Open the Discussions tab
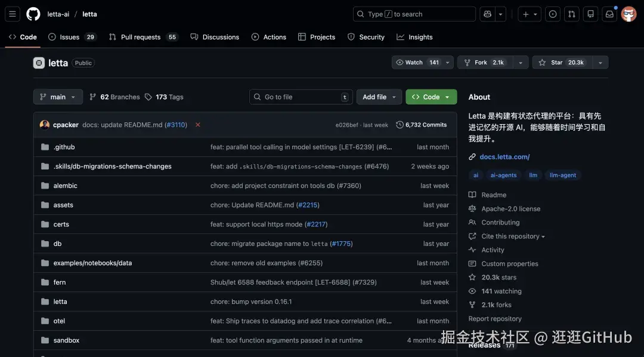Screen dimensions: 644x357 coord(215,37)
